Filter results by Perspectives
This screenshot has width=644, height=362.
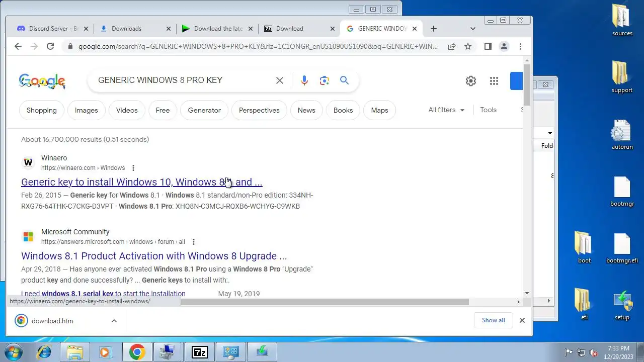tap(259, 110)
